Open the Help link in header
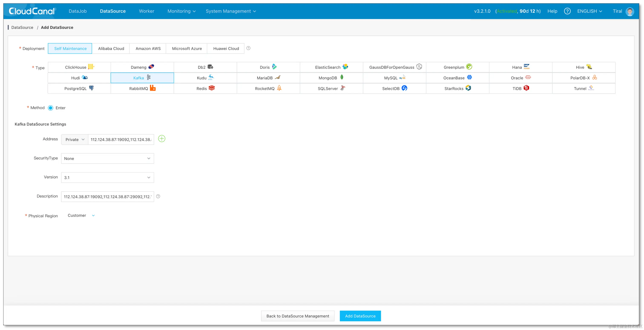 552,11
